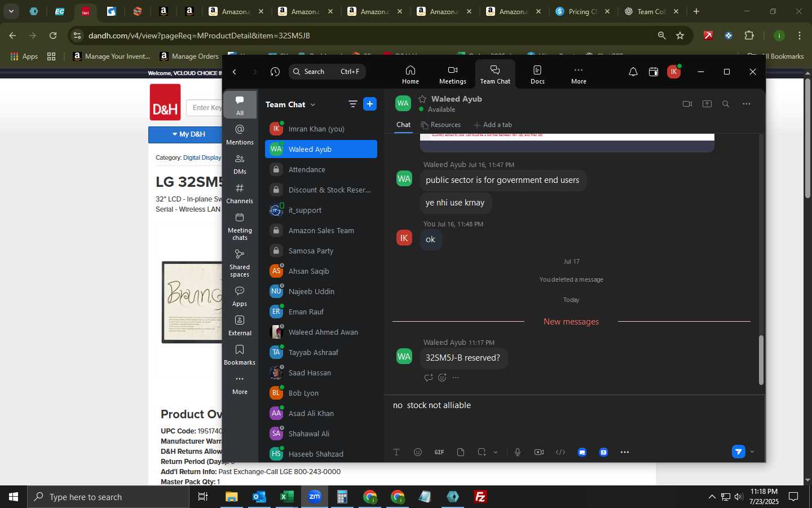Record an audio message
This screenshot has width=812, height=508.
tap(518, 452)
